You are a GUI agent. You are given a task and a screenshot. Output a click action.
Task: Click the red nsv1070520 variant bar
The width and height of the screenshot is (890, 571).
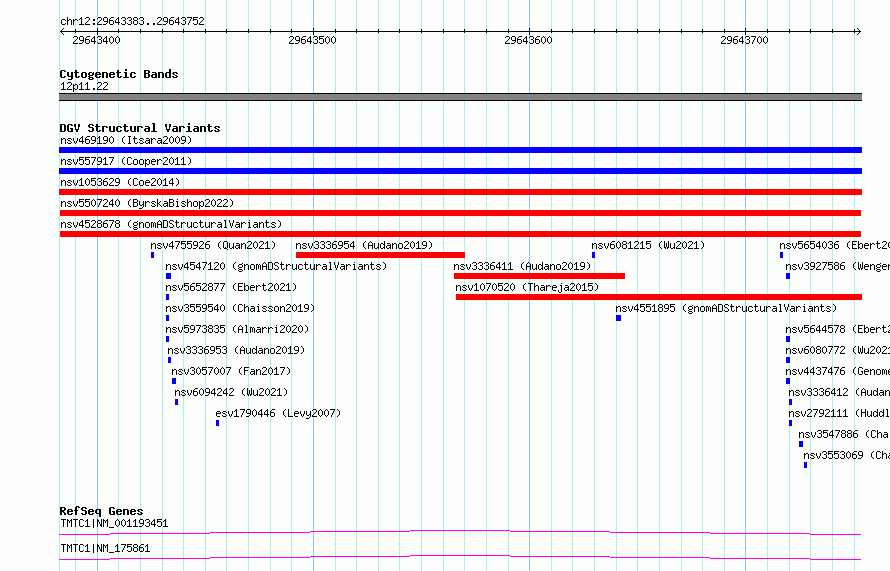(659, 297)
